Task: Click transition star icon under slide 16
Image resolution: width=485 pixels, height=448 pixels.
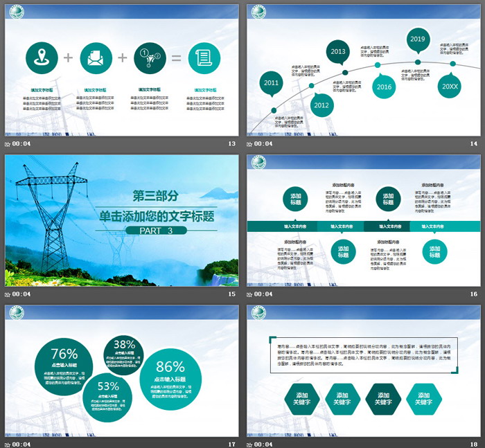Action: pyautogui.click(x=250, y=294)
